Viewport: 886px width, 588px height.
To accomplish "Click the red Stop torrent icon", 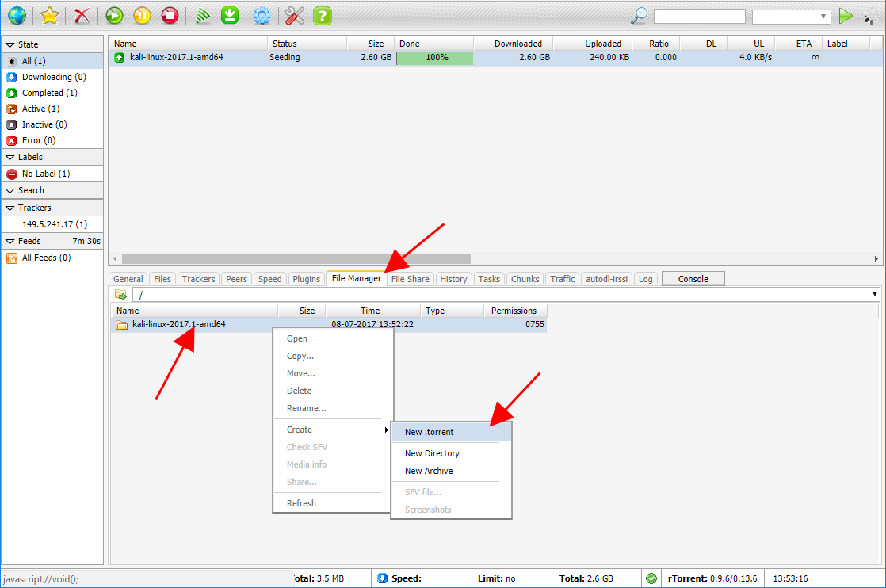I will coord(170,15).
